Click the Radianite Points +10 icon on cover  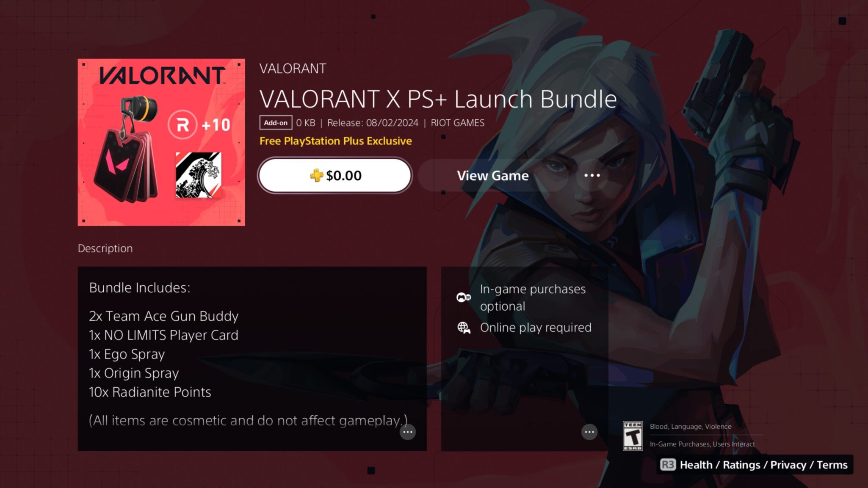pyautogui.click(x=199, y=124)
